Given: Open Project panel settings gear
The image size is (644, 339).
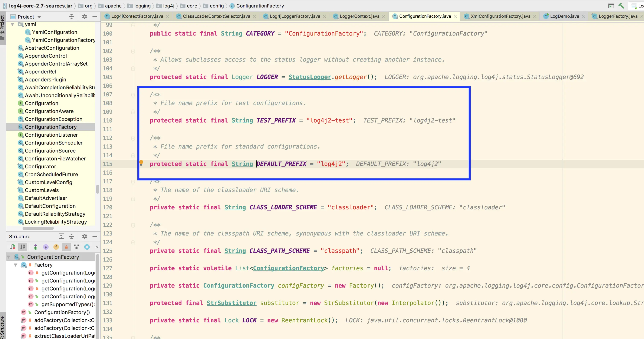Looking at the screenshot, I should click(x=85, y=17).
